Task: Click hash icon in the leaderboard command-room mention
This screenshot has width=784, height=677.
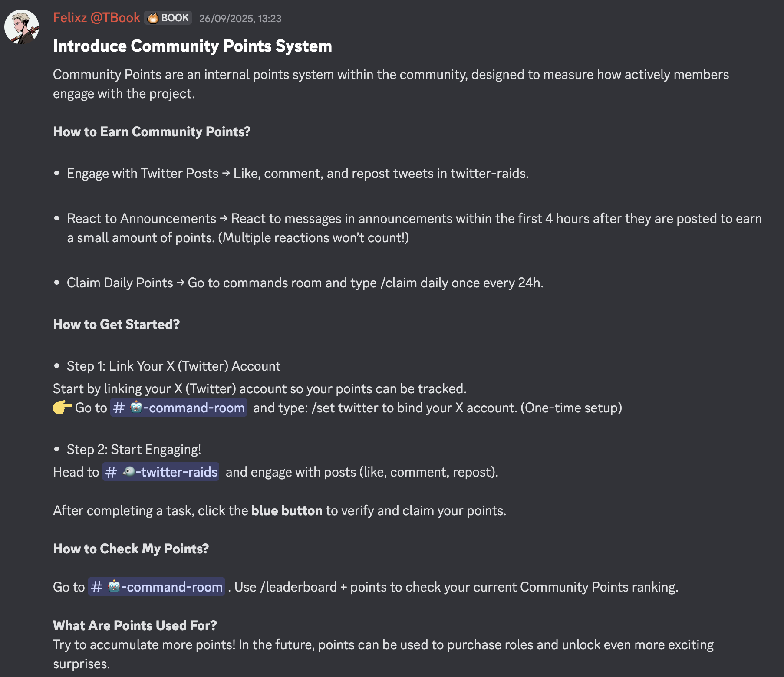Action: [x=97, y=587]
